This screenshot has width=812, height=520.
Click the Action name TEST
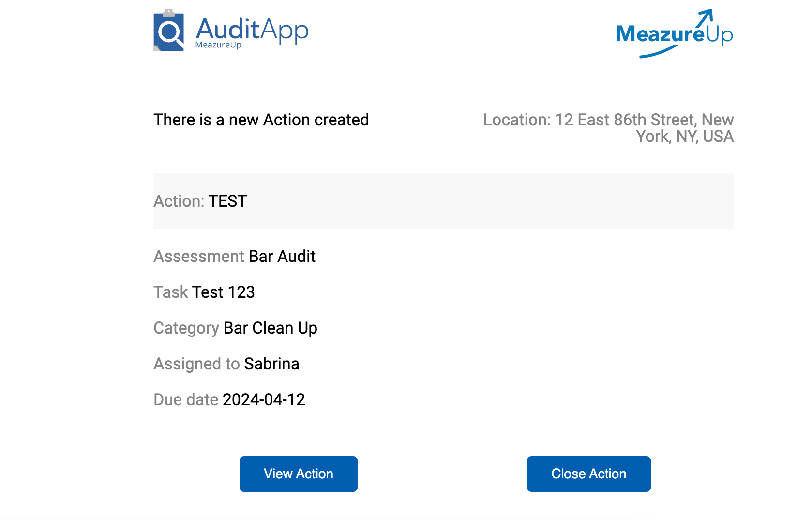point(228,201)
